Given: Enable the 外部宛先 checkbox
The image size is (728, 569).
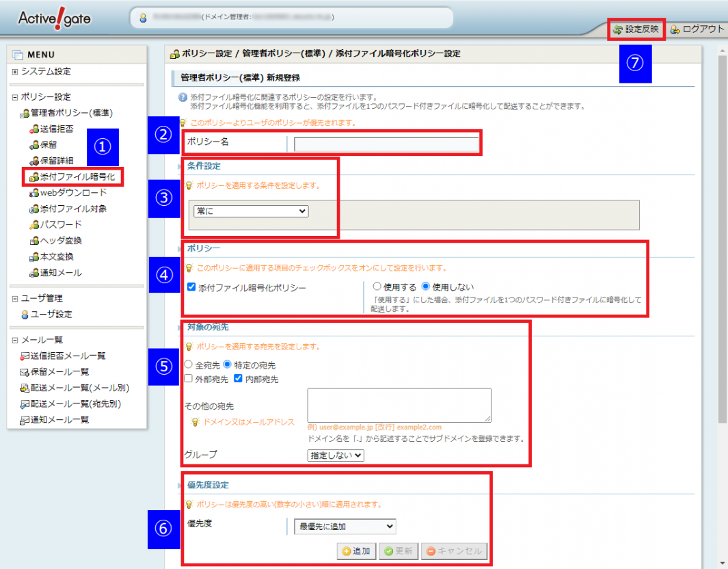Looking at the screenshot, I should point(189,378).
